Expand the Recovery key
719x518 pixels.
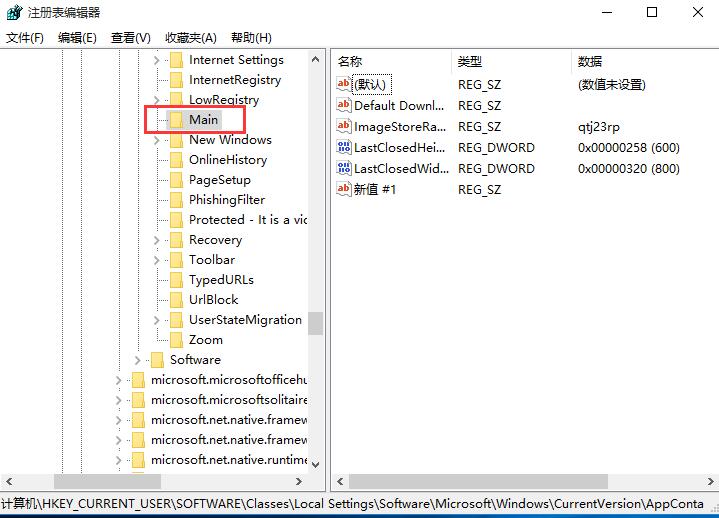[x=156, y=240]
